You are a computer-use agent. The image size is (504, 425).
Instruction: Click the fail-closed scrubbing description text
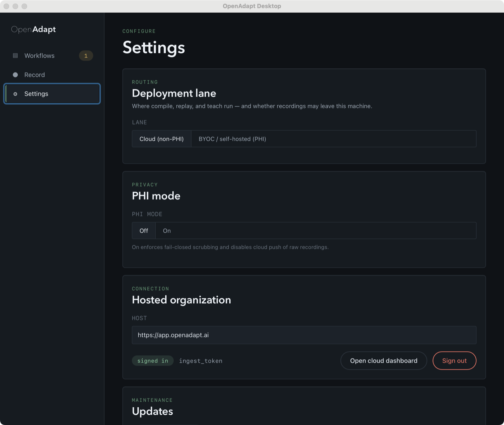coord(230,247)
